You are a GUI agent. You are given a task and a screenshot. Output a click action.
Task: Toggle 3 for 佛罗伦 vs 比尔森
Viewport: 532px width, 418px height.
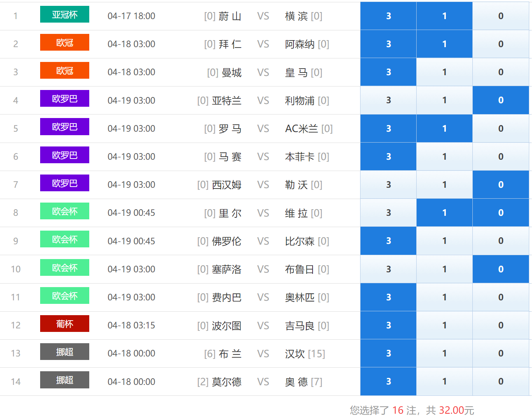click(x=388, y=241)
